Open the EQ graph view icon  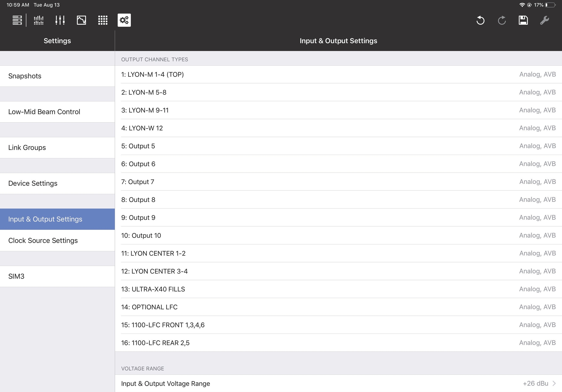click(81, 20)
